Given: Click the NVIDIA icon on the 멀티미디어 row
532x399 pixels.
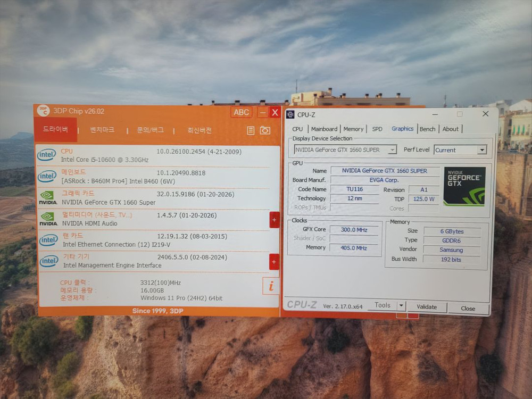Looking at the screenshot, I should (x=48, y=219).
